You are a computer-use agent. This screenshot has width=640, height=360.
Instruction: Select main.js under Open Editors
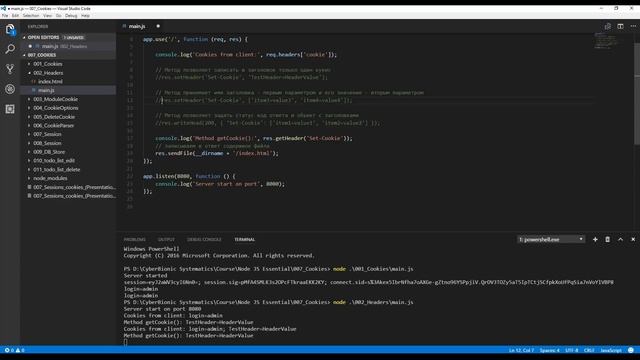69,47
